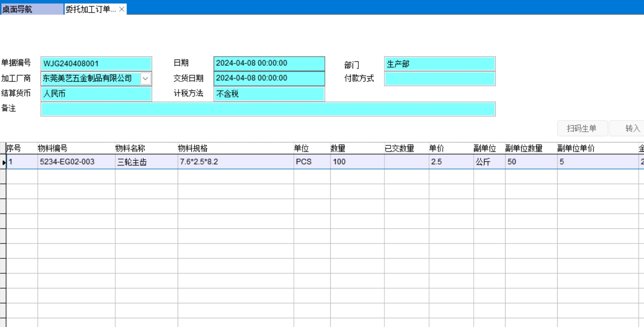The image size is (644, 327).
Task: Switch to the 桌面导航 tab
Action: point(31,9)
